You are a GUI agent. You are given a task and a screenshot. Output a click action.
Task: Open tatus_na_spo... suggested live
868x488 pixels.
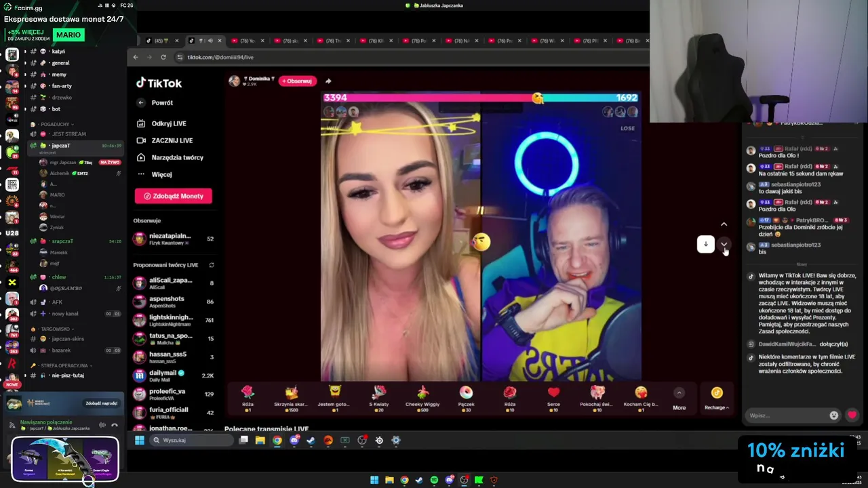[x=174, y=339]
